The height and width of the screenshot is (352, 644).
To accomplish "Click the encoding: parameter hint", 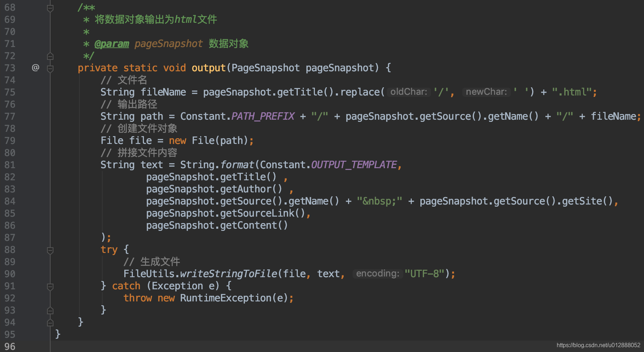I will coord(378,274).
